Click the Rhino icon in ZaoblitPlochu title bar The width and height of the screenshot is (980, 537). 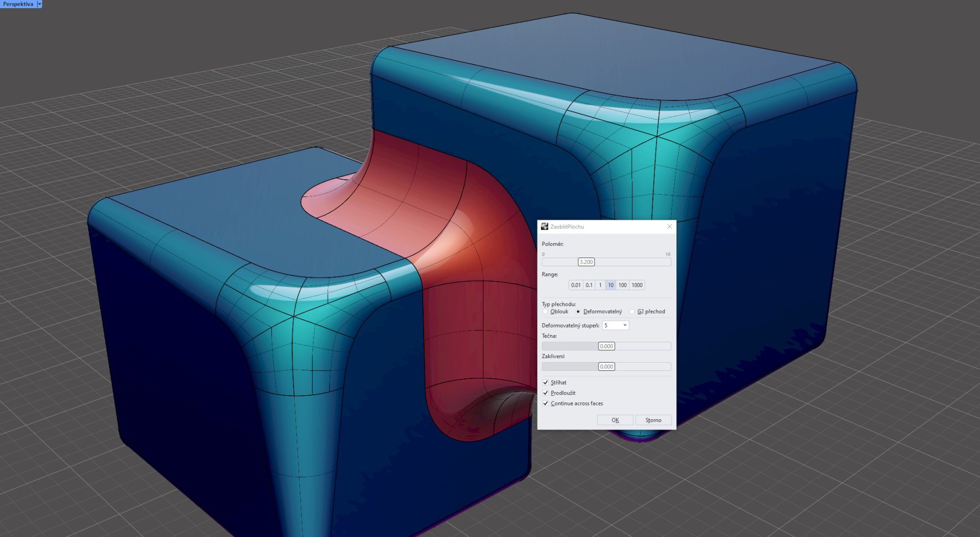tap(544, 226)
